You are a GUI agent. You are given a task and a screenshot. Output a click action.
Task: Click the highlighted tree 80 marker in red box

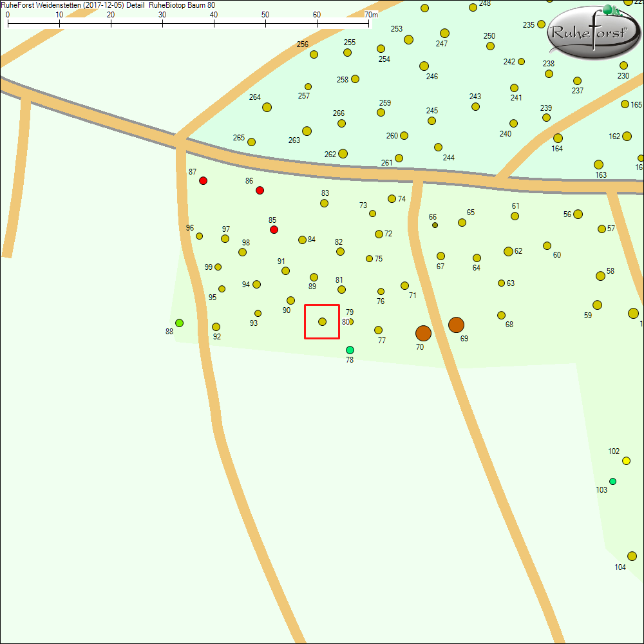[x=322, y=321]
